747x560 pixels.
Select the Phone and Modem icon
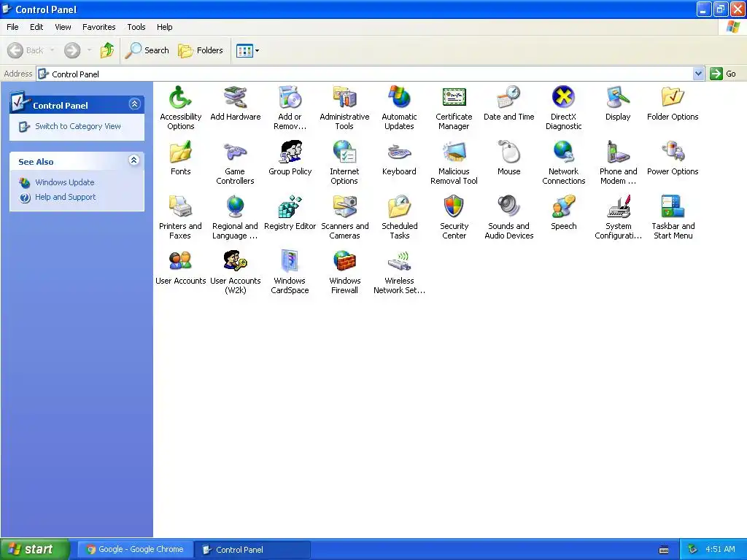[x=618, y=152]
